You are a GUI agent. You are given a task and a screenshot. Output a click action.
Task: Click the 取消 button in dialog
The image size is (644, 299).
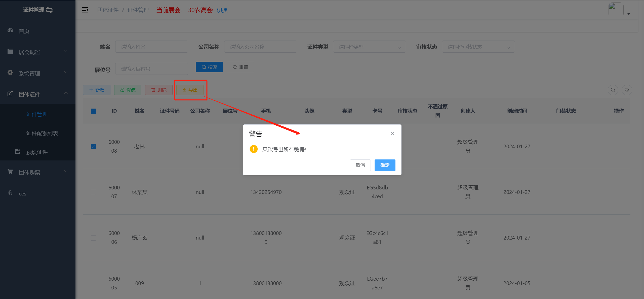tap(360, 165)
